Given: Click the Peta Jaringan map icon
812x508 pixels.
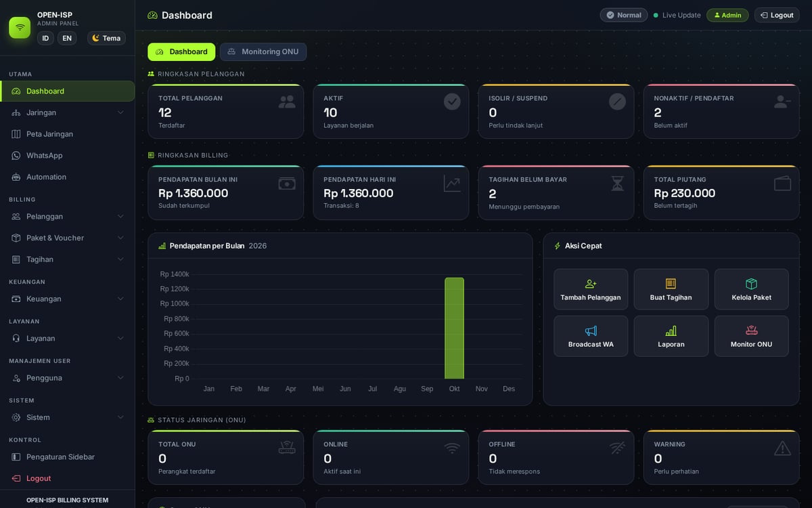Looking at the screenshot, I should (x=16, y=134).
